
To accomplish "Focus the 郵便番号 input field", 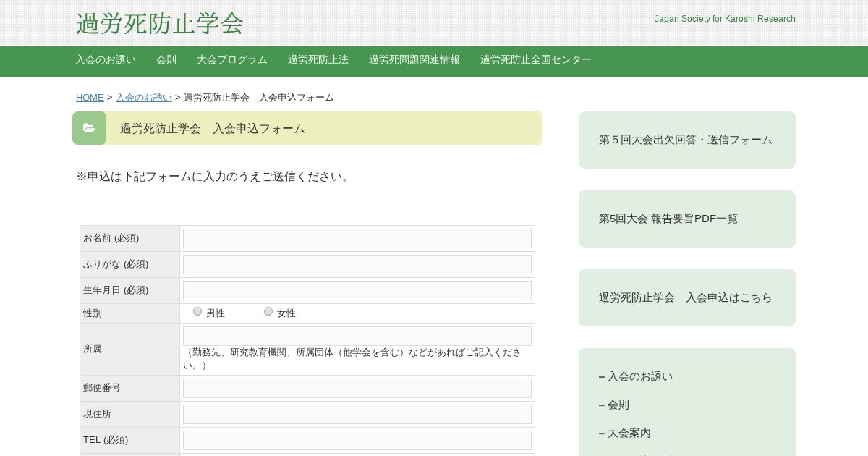I will pos(357,388).
